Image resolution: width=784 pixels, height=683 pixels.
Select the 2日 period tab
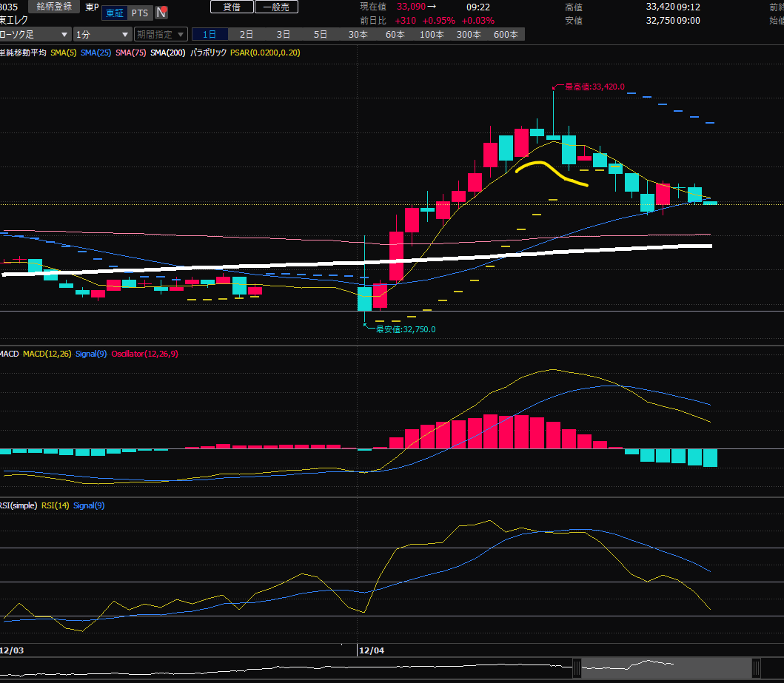tap(247, 35)
